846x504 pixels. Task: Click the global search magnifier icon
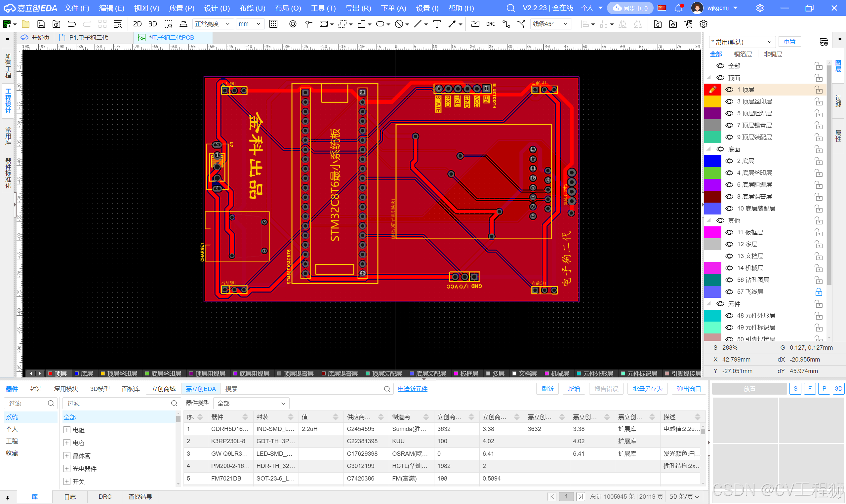pyautogui.click(x=510, y=8)
